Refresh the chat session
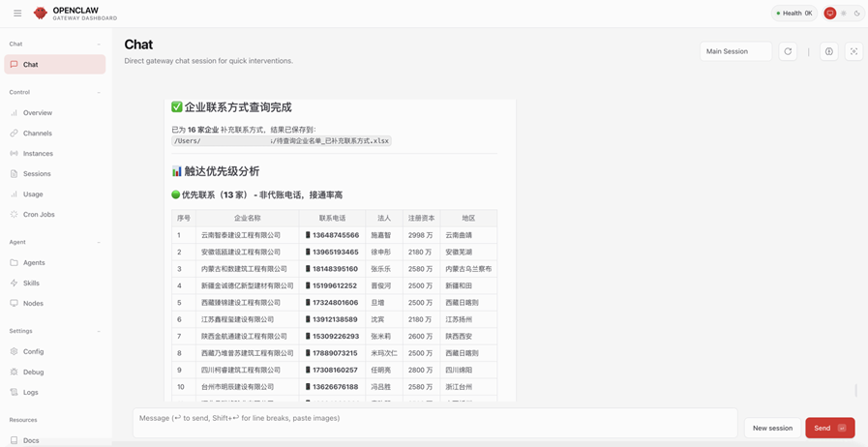Viewport: 868px width, 447px height. (788, 51)
